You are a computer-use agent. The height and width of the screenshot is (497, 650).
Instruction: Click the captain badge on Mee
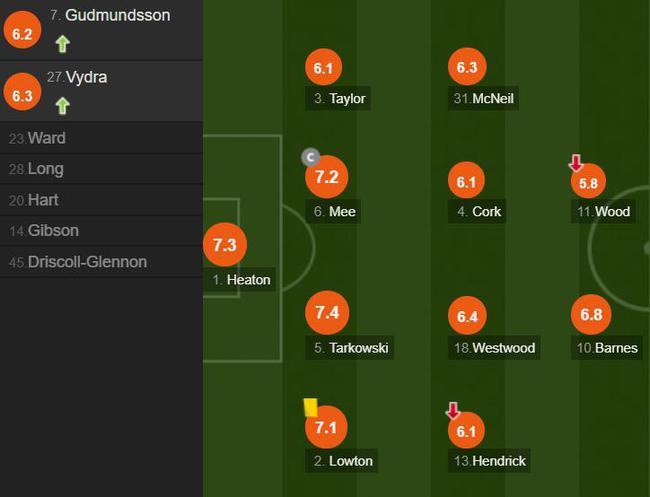point(310,158)
